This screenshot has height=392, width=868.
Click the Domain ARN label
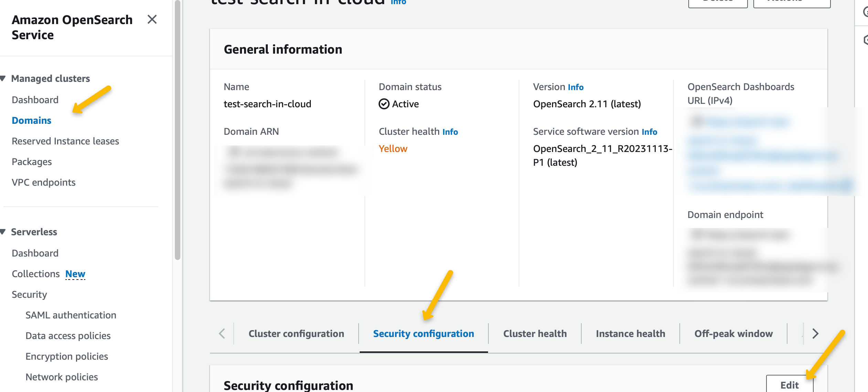251,131
